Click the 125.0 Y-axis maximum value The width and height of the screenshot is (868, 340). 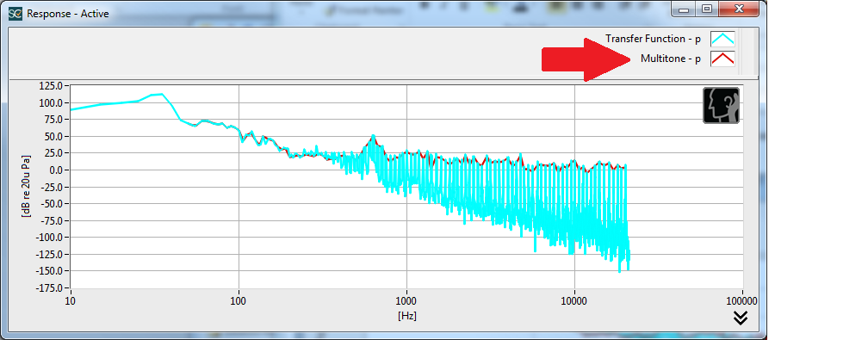(52, 86)
